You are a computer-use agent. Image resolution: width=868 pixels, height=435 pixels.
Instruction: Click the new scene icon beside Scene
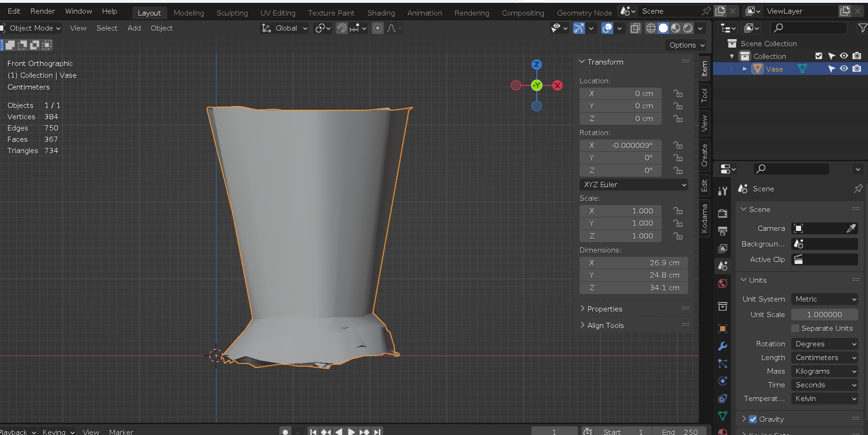point(720,11)
